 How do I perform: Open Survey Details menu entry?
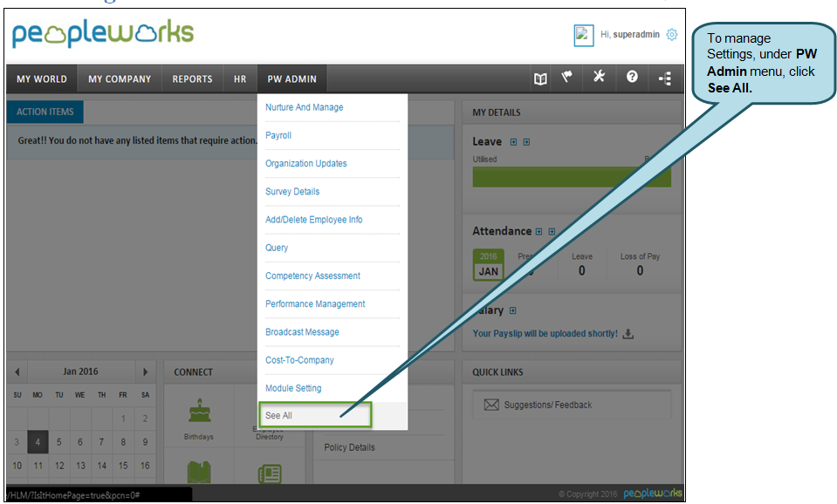(292, 192)
